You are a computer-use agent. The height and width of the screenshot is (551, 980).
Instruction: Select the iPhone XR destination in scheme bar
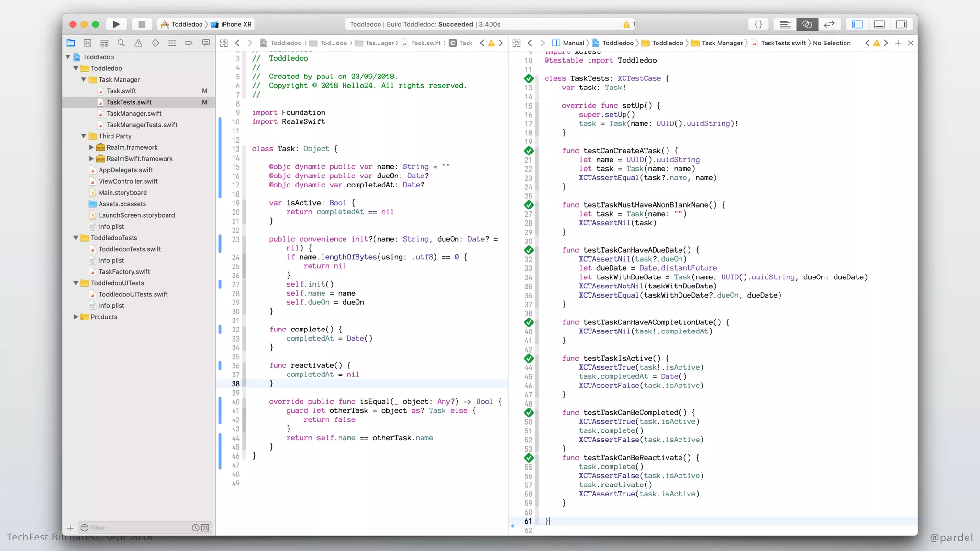pyautogui.click(x=232, y=24)
